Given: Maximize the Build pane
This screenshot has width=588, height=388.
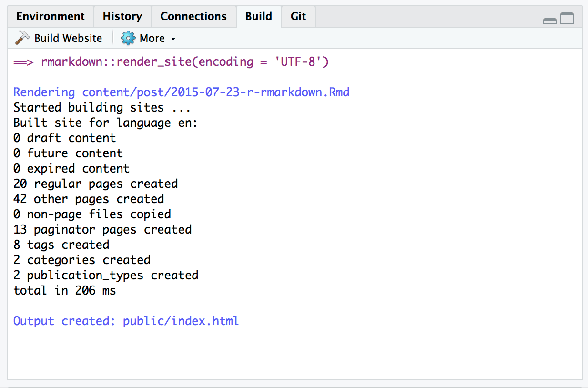Looking at the screenshot, I should pyautogui.click(x=567, y=19).
